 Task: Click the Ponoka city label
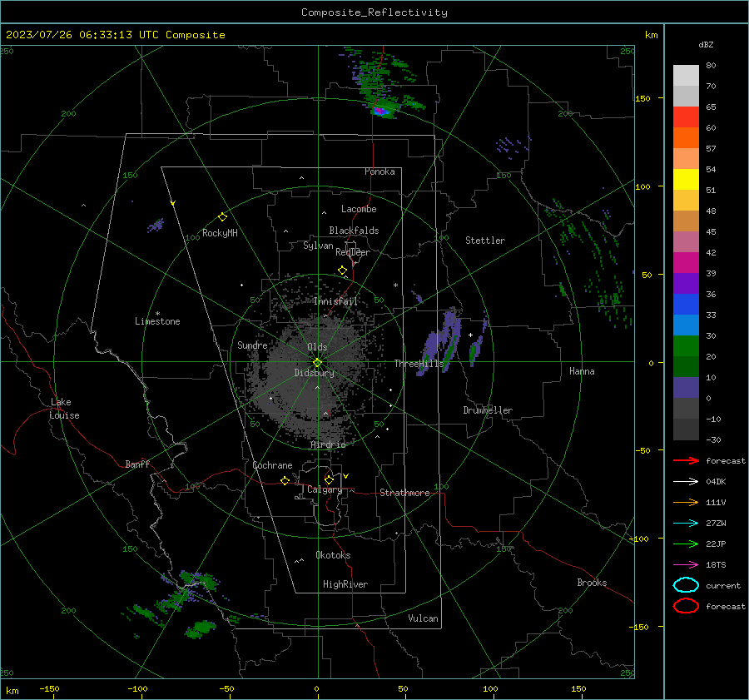379,171
